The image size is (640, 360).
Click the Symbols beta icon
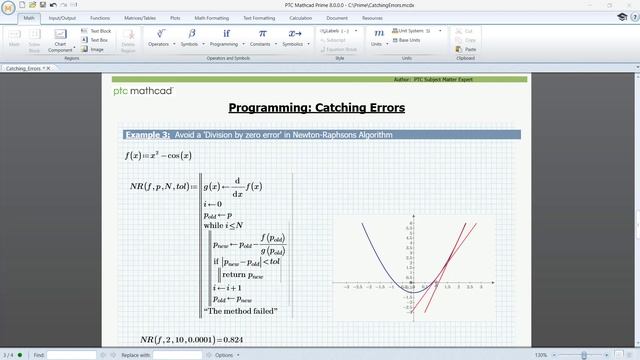191,33
